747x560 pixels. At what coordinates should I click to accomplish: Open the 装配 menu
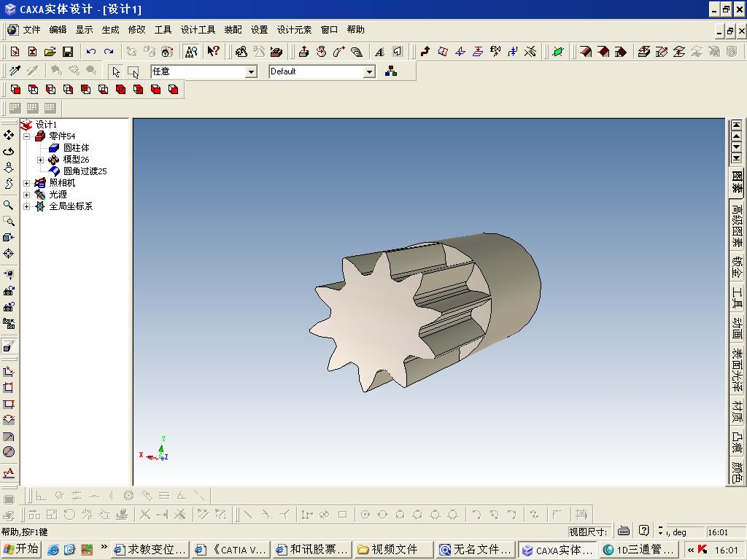point(233,29)
